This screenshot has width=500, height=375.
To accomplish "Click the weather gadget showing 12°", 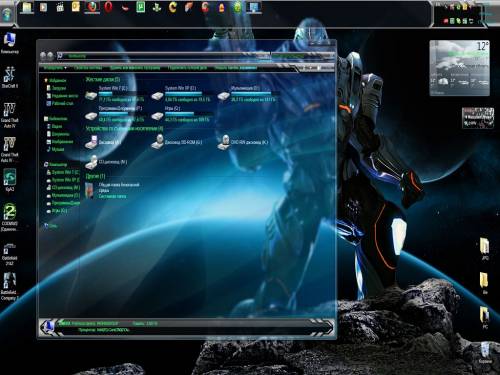I will pyautogui.click(x=460, y=68).
